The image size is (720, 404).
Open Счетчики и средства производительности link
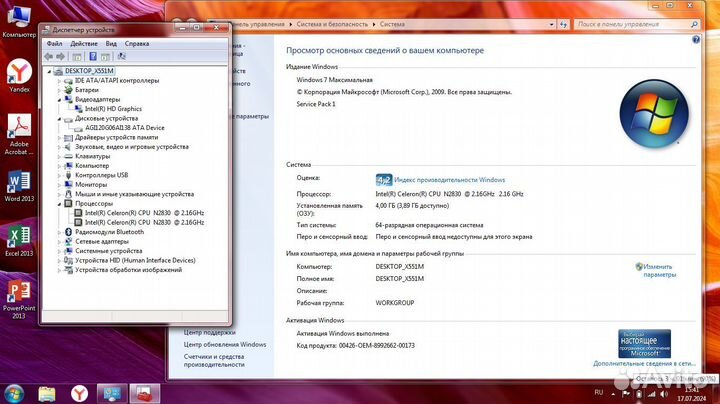214,361
